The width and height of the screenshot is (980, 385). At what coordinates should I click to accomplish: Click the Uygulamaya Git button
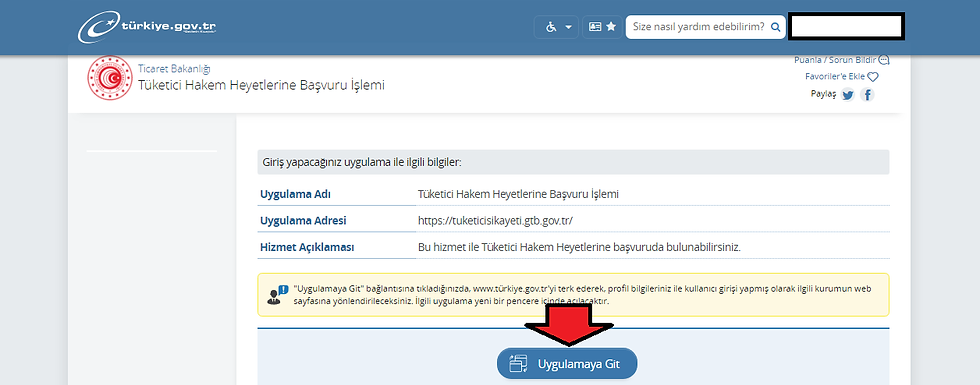[x=567, y=364]
